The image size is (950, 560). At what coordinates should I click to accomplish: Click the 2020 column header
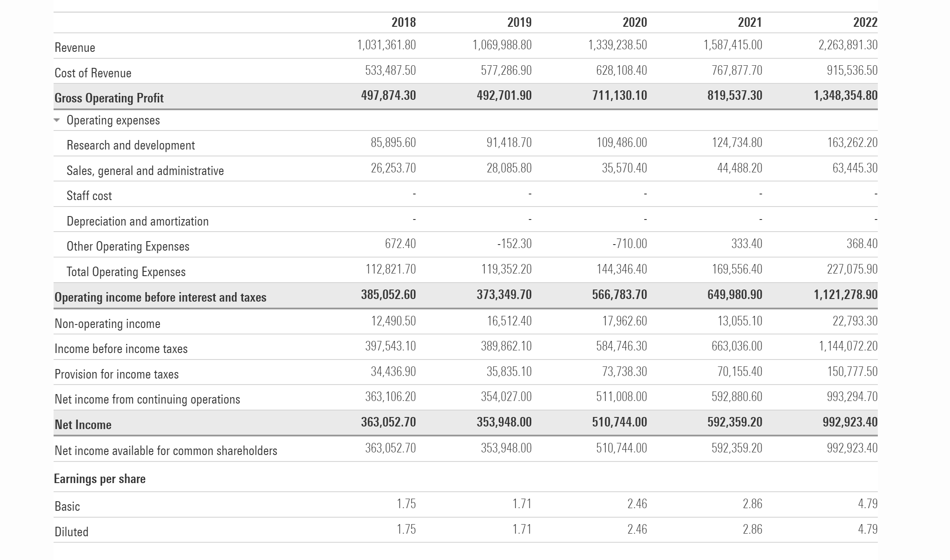(x=634, y=22)
